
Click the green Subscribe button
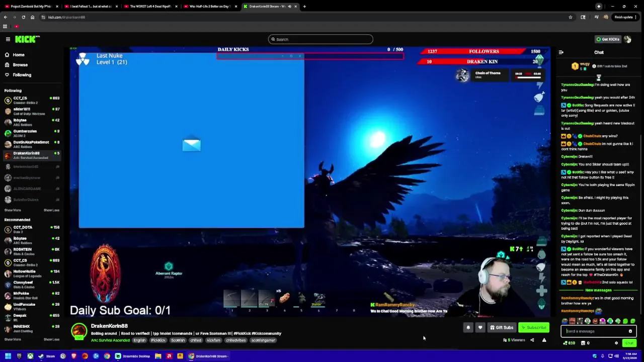coord(534,328)
